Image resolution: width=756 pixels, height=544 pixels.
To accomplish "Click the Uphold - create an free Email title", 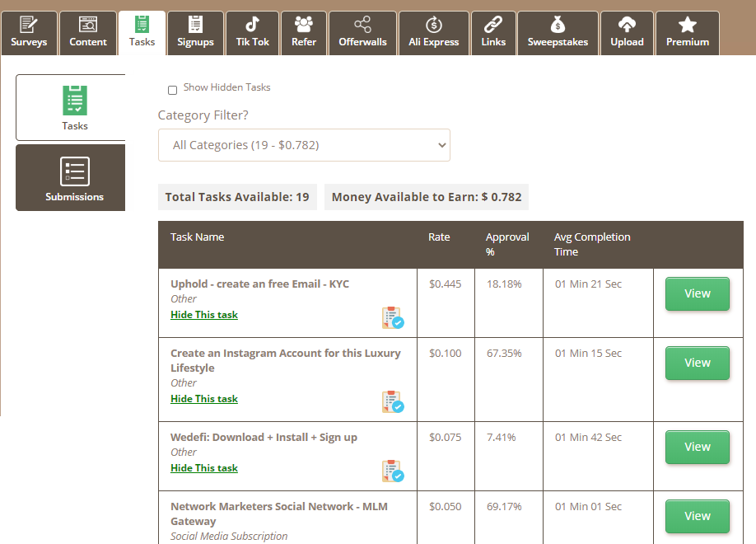I will pyautogui.click(x=260, y=284).
